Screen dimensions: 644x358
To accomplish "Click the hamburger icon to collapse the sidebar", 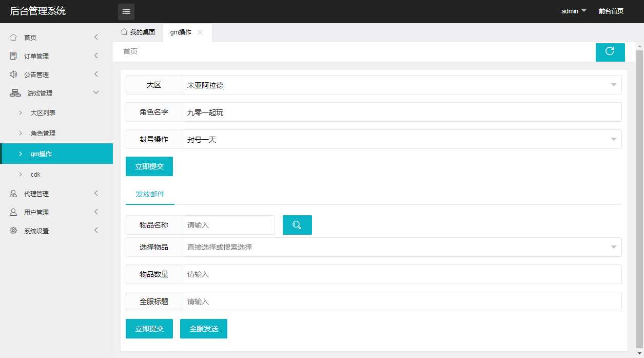I will point(126,11).
